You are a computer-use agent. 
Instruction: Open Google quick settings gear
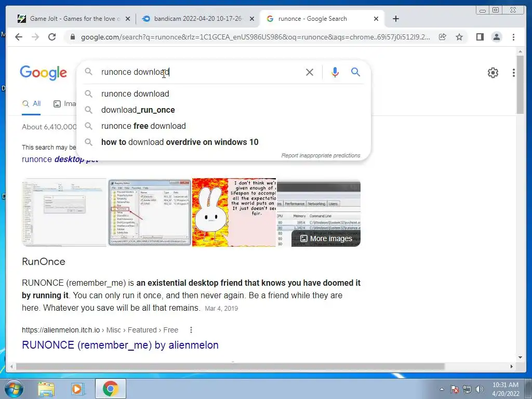pos(493,73)
